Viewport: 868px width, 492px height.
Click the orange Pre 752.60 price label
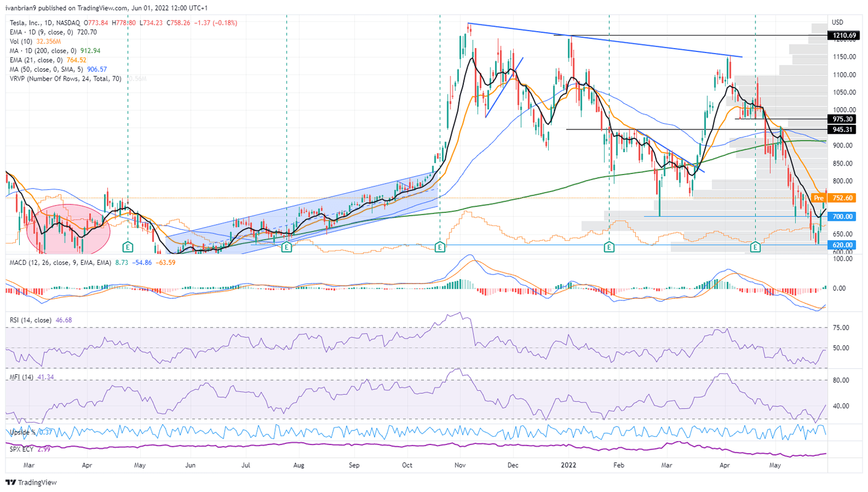tap(834, 198)
